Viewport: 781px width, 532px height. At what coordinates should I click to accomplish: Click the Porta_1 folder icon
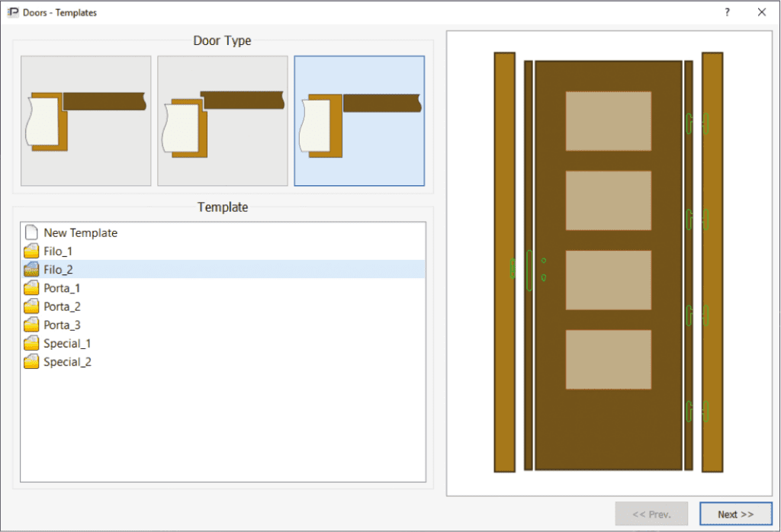(31, 287)
